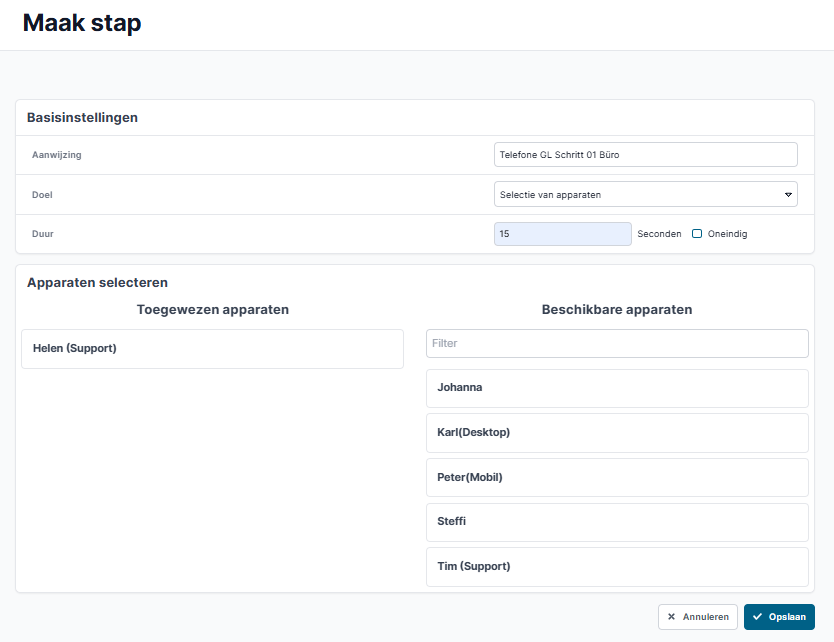This screenshot has height=642, width=834.
Task: Click the X icon on Annuleren button
Action: pyautogui.click(x=671, y=616)
